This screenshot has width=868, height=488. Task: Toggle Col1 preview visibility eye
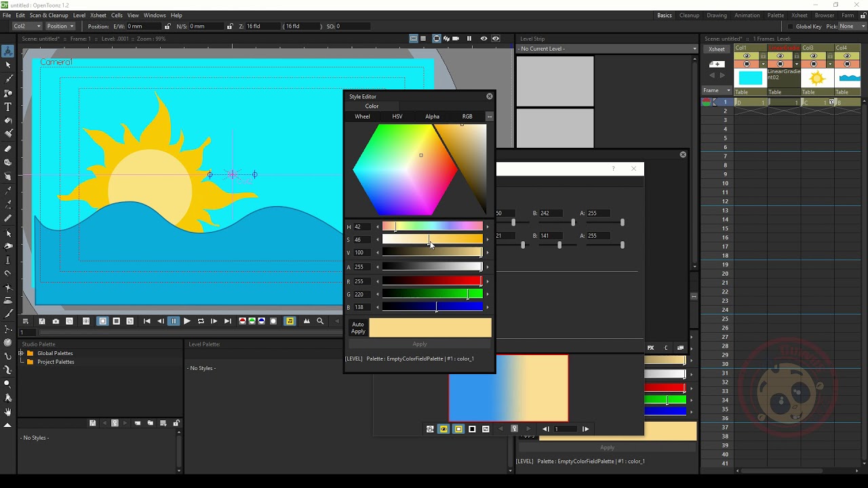747,56
